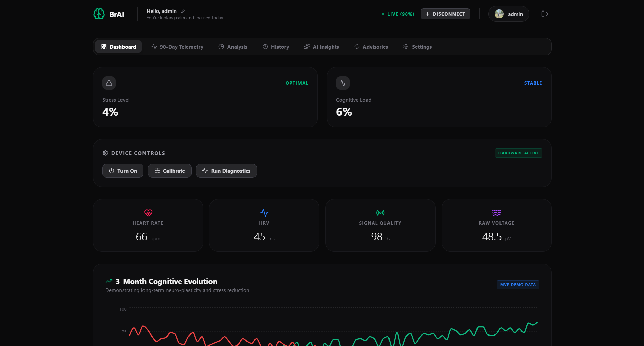Click the 98 % signal quality reading

pos(380,237)
